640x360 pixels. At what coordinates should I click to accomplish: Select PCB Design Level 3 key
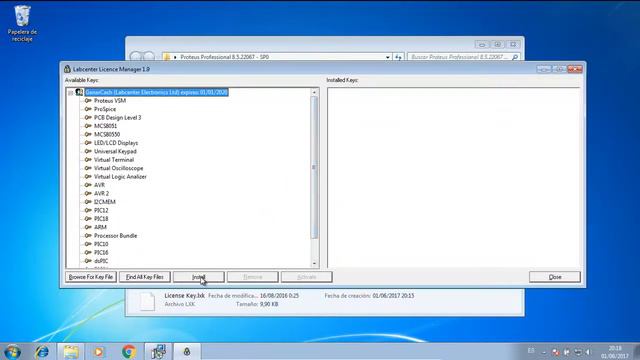118,118
